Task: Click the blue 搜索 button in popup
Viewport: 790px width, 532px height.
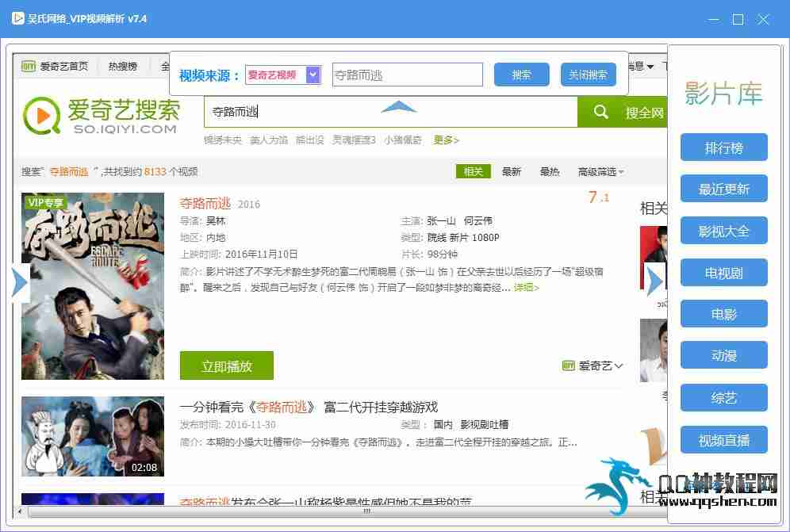Action: tap(521, 75)
